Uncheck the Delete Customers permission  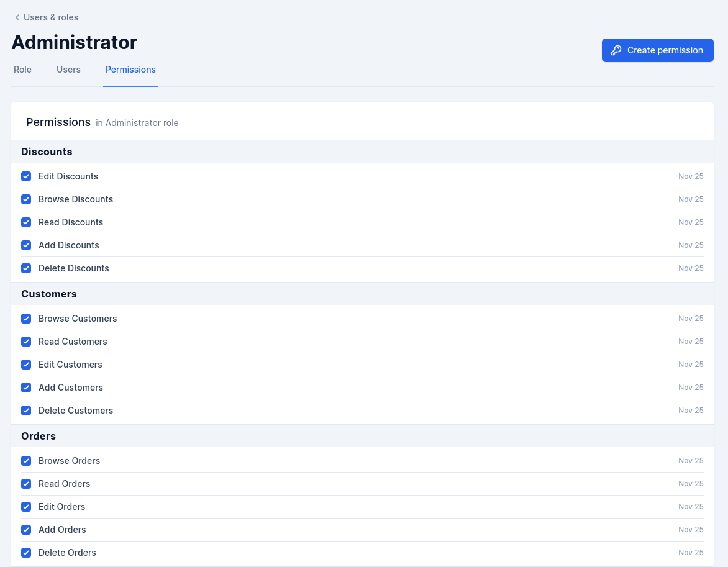pyautogui.click(x=26, y=411)
